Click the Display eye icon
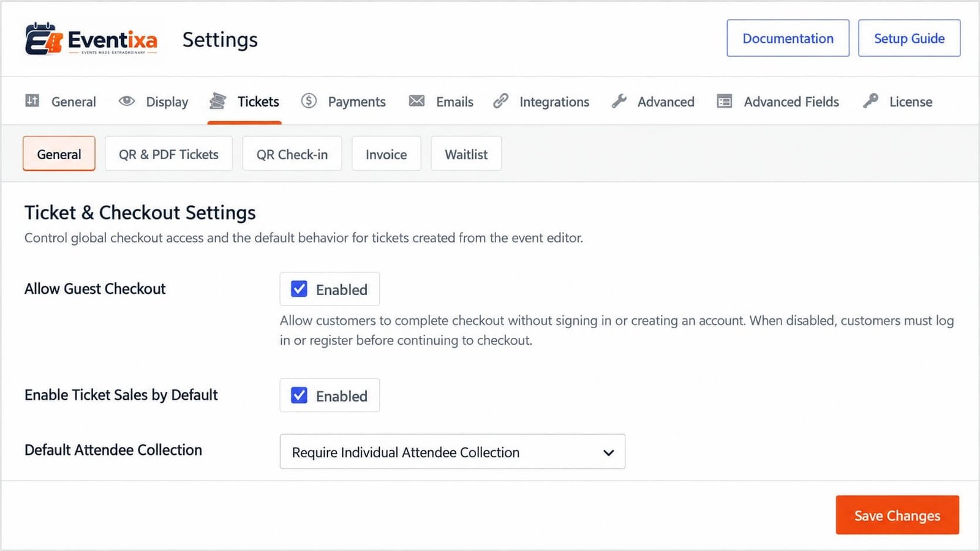Viewport: 980px width, 551px height. pos(127,101)
